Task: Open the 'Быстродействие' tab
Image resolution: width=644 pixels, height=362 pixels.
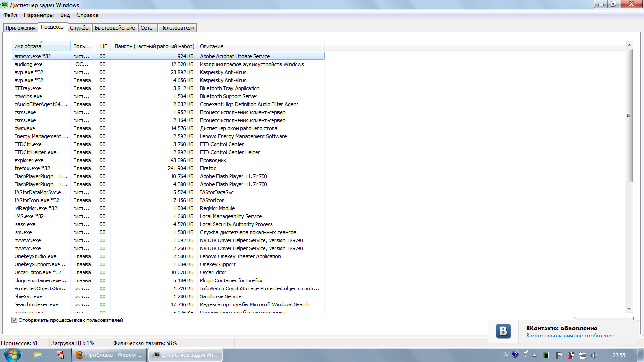Action: [115, 28]
